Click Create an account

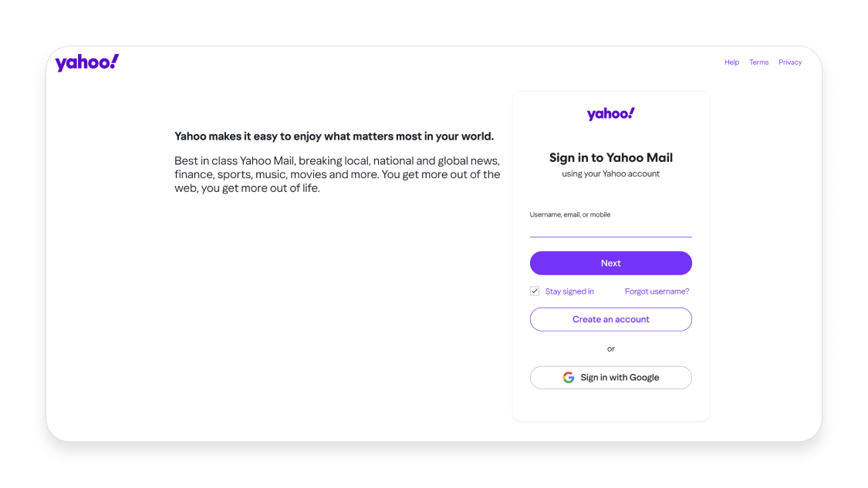[x=610, y=319]
